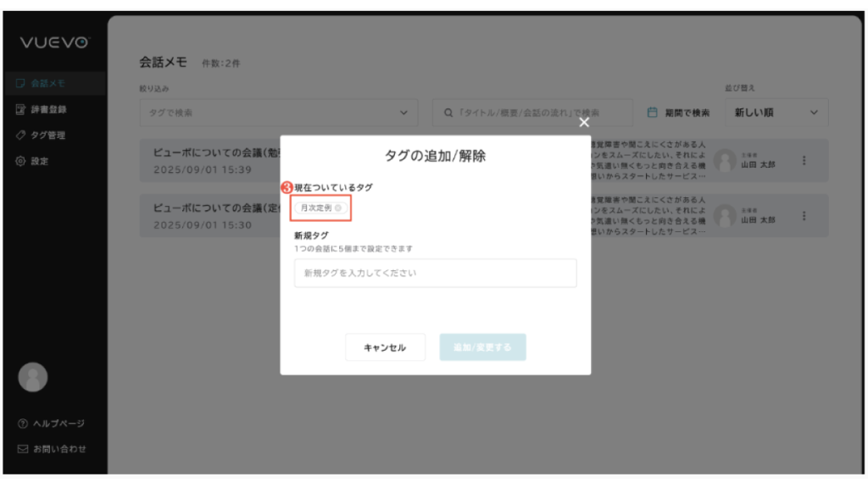The height and width of the screenshot is (488, 868).
Task: Click the 新規タグ input field
Action: 435,274
